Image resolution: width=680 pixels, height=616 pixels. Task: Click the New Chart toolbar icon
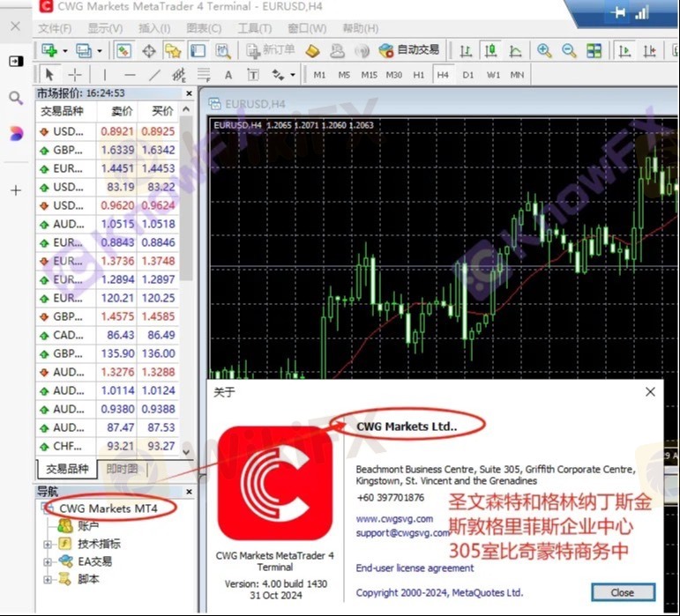click(49, 51)
